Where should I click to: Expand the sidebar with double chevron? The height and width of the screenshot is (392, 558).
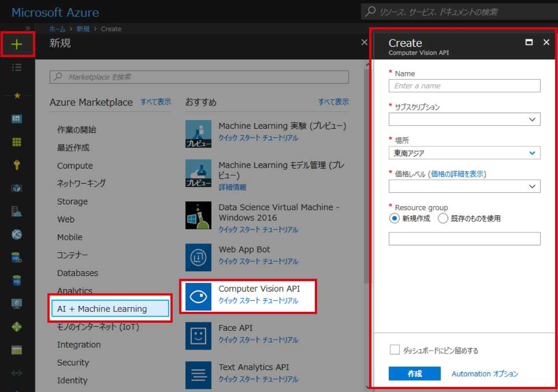click(28, 28)
